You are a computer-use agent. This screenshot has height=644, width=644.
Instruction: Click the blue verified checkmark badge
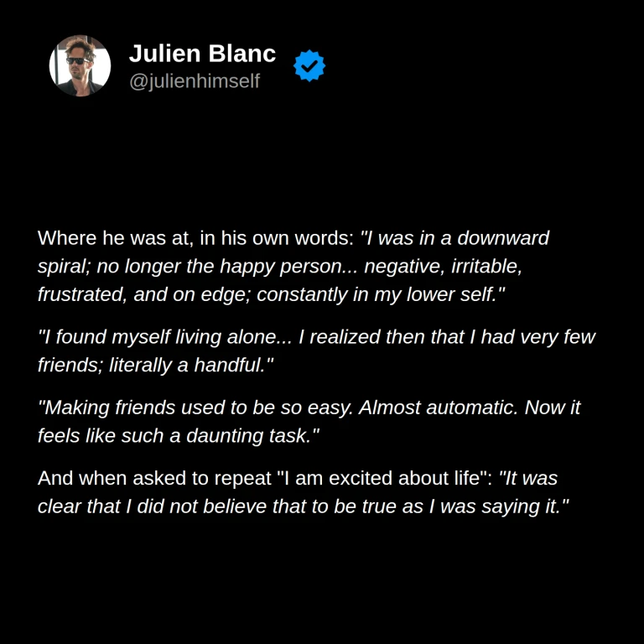(x=309, y=65)
